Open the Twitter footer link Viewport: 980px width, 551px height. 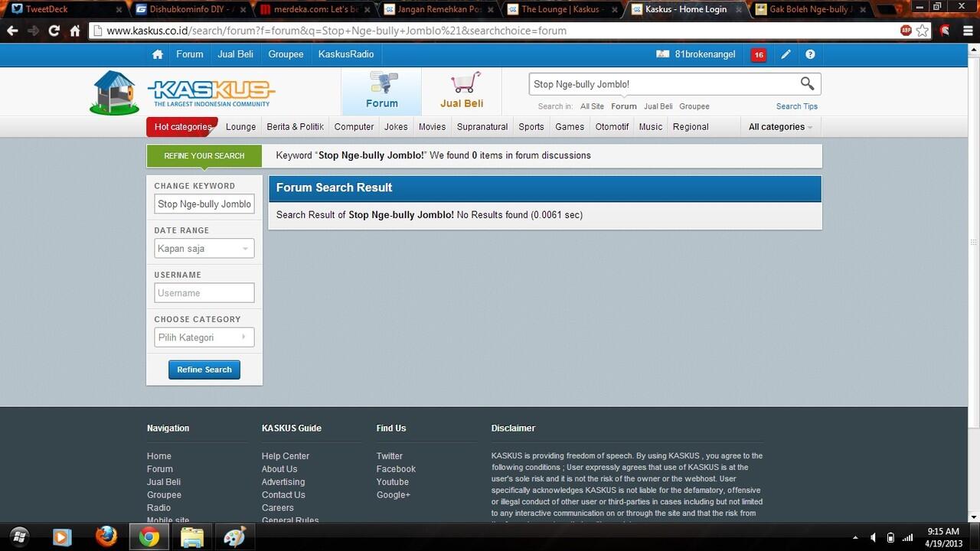tap(389, 456)
